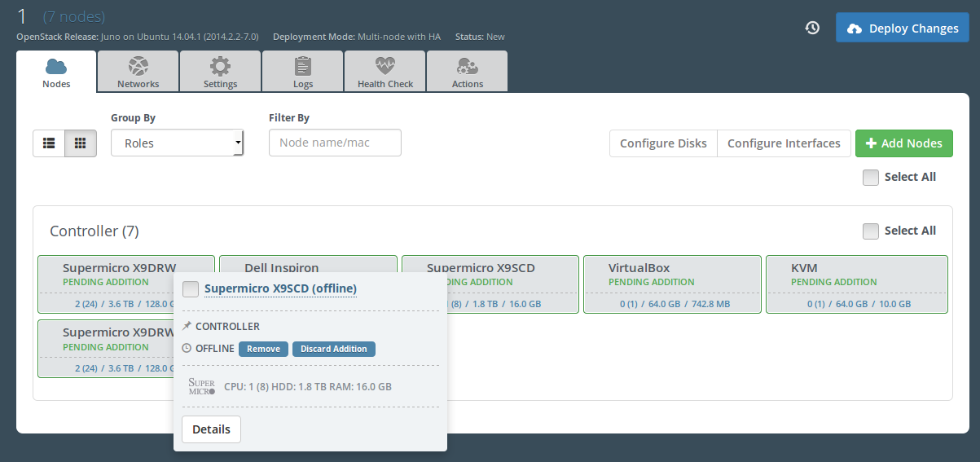The height and width of the screenshot is (462, 980).
Task: Click cloud upload icon on Deploy Changes
Action: click(854, 29)
